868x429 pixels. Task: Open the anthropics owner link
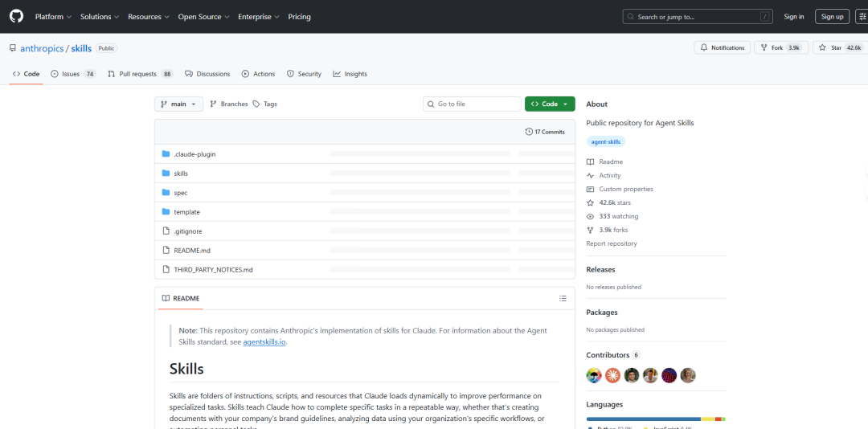tap(42, 48)
